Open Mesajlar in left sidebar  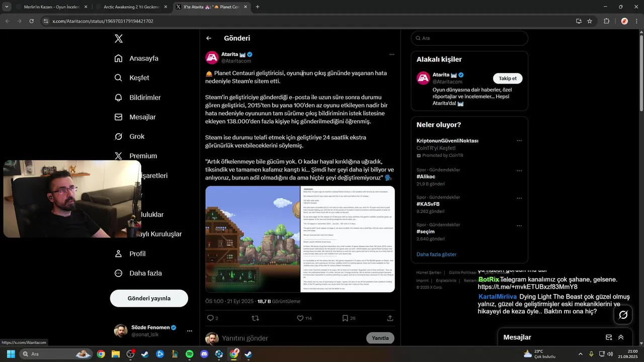coord(135,117)
